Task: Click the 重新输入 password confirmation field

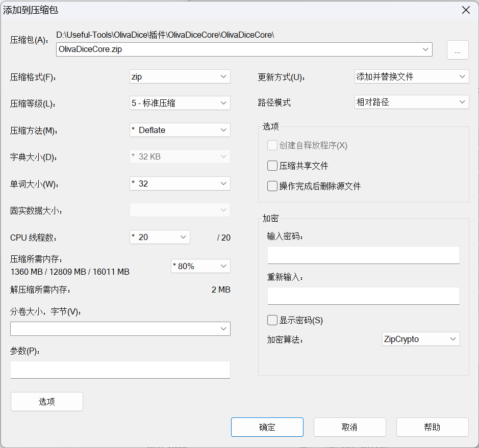Action: (363, 296)
